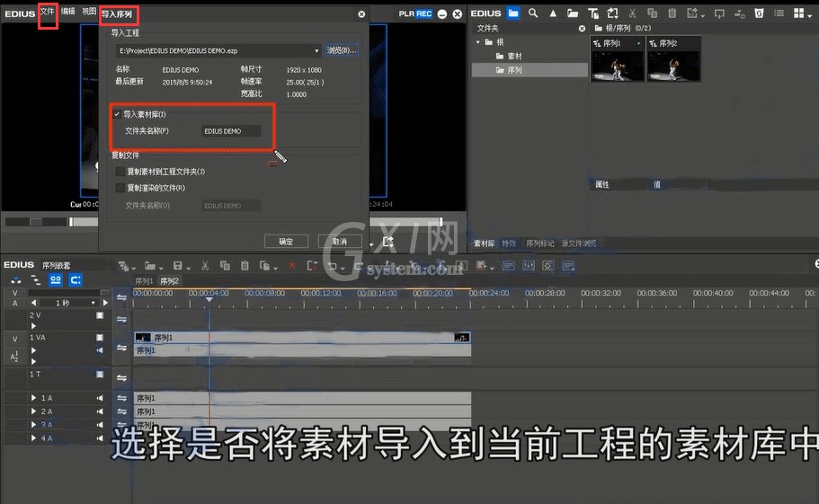The width and height of the screenshot is (819, 504).
Task: Switch player mode via PLR REC toggle
Action: point(415,14)
